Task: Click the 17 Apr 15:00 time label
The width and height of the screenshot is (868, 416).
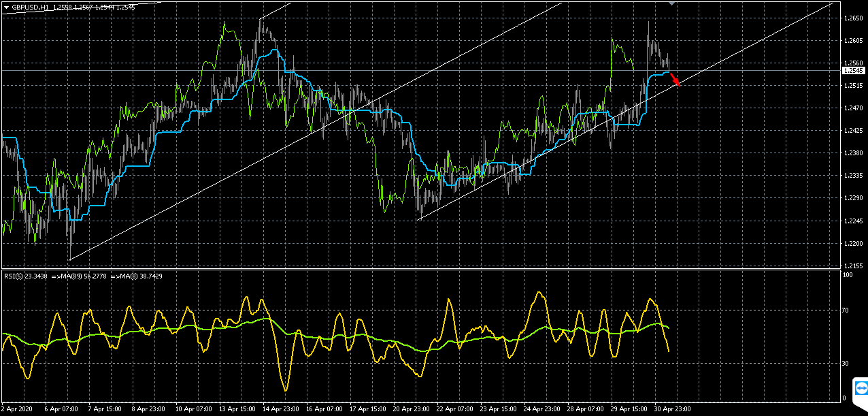Action: coord(367,410)
